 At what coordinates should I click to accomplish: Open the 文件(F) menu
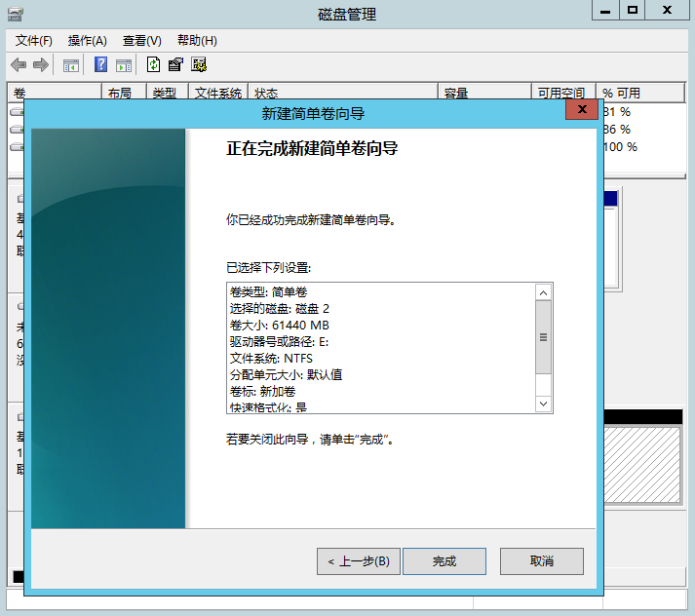pyautogui.click(x=34, y=41)
